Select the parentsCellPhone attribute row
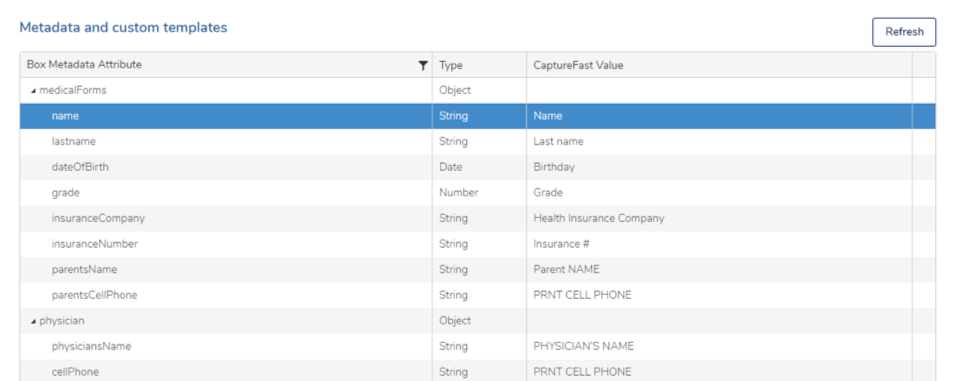Image resolution: width=954 pixels, height=381 pixels. click(478, 295)
